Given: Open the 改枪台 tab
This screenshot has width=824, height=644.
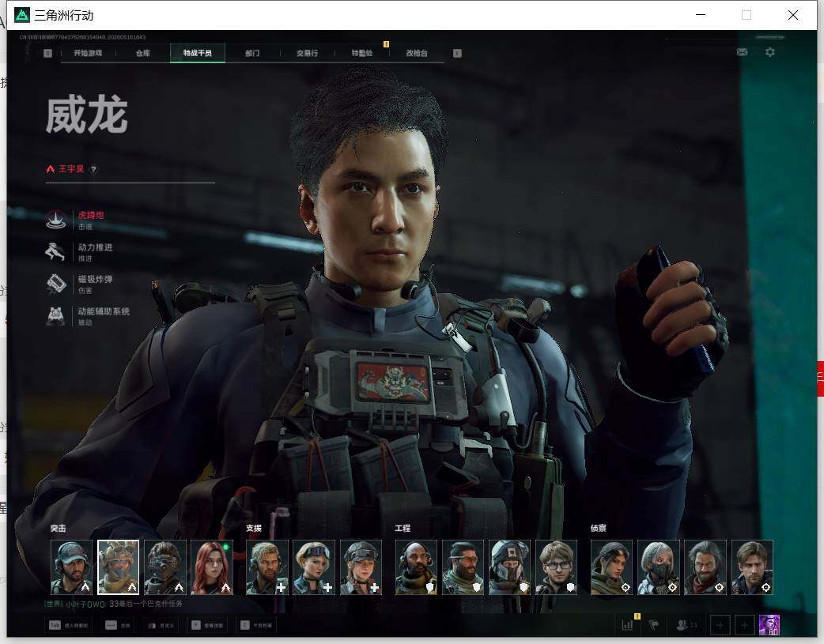Looking at the screenshot, I should coord(417,53).
